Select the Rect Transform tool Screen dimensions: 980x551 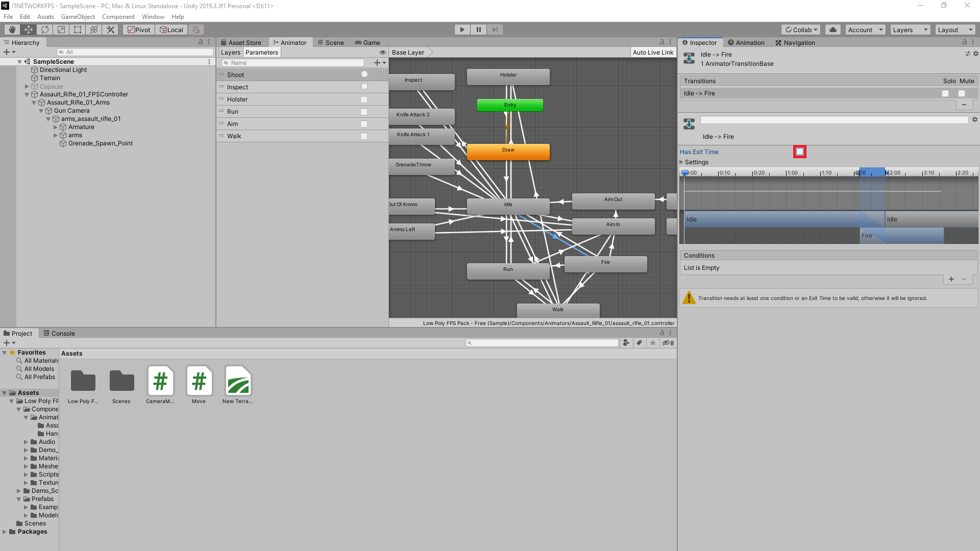(x=77, y=29)
